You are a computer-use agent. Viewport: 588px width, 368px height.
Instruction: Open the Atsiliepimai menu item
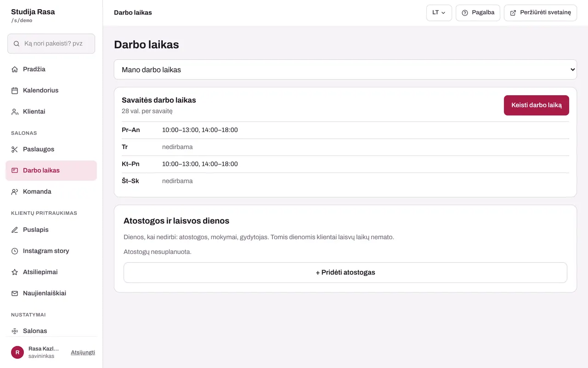click(x=51, y=272)
